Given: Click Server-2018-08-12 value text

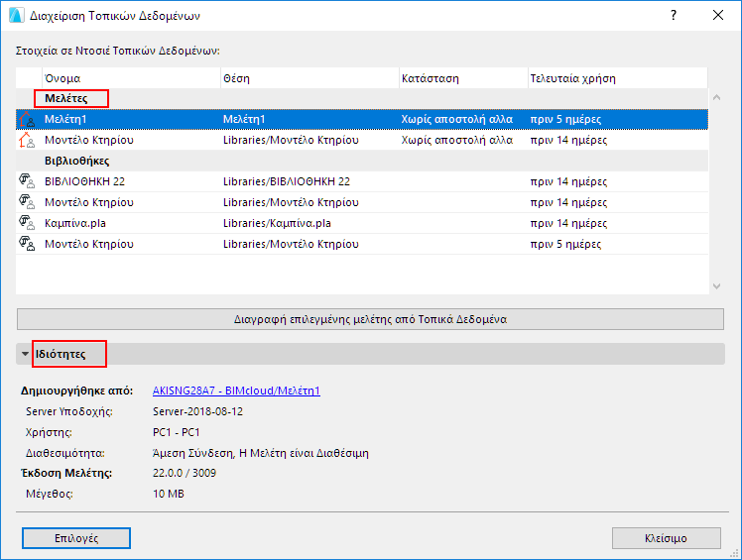Looking at the screenshot, I should point(197,411).
